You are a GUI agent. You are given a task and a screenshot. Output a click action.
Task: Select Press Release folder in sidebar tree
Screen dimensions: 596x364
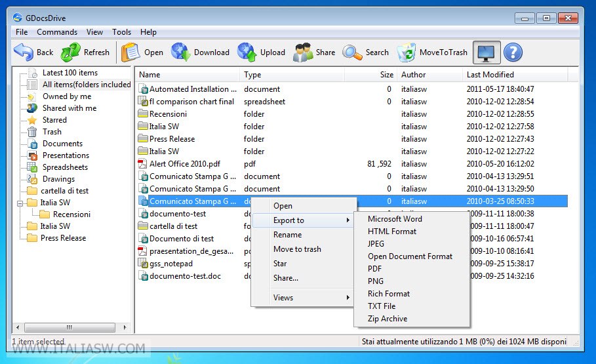[63, 238]
